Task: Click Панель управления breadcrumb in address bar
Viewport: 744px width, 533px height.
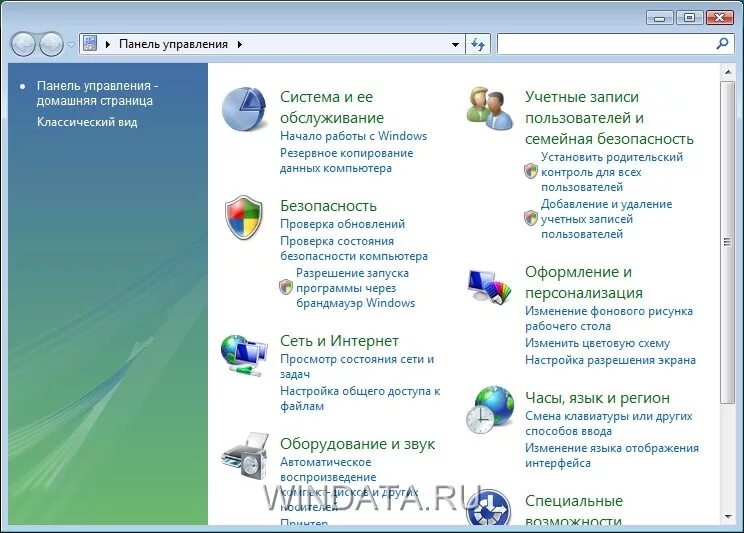Action: click(173, 44)
